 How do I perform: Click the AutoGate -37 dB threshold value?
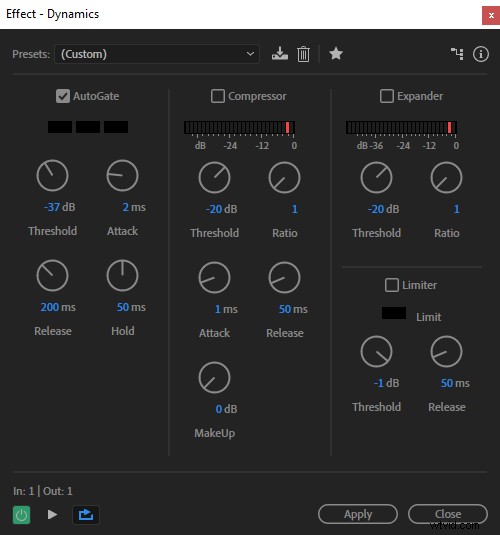[59, 207]
